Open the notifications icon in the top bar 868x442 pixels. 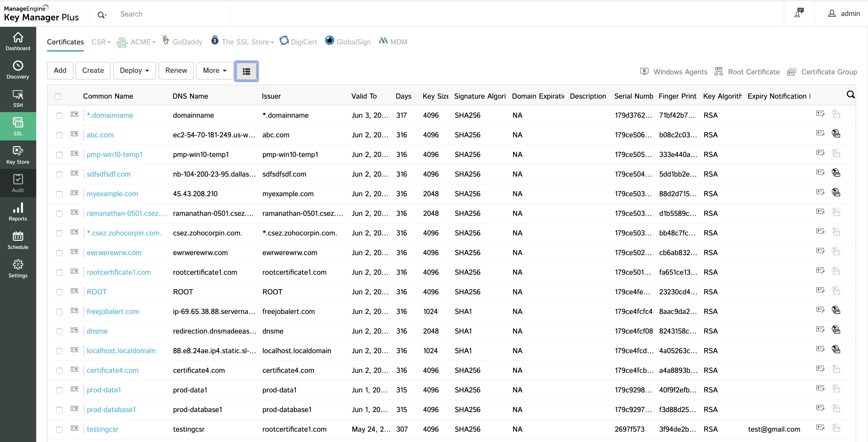(x=799, y=13)
